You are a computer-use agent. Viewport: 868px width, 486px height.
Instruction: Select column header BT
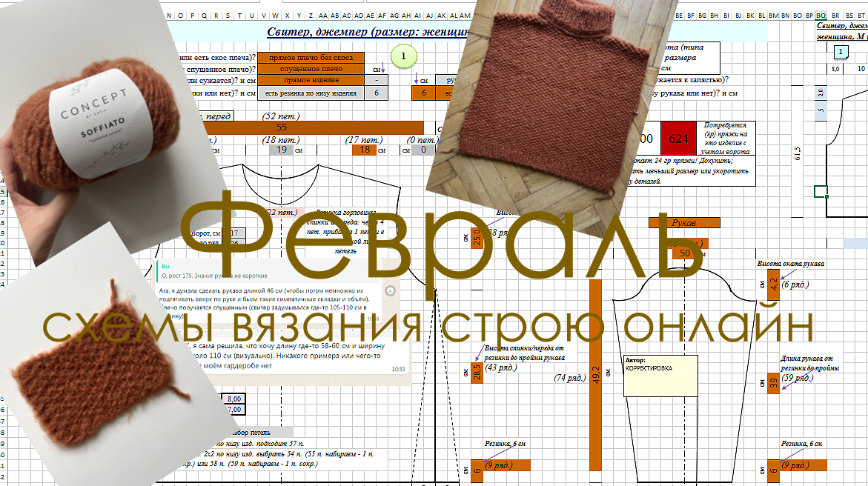[861, 16]
